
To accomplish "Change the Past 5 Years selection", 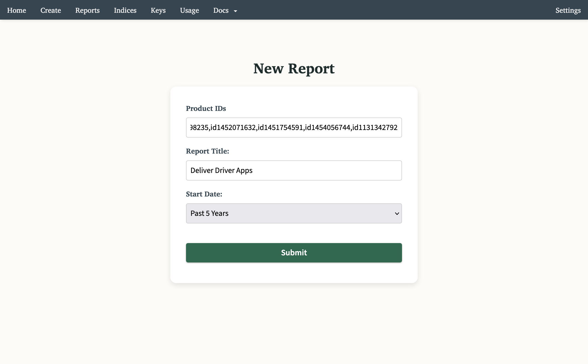I will (x=294, y=213).
